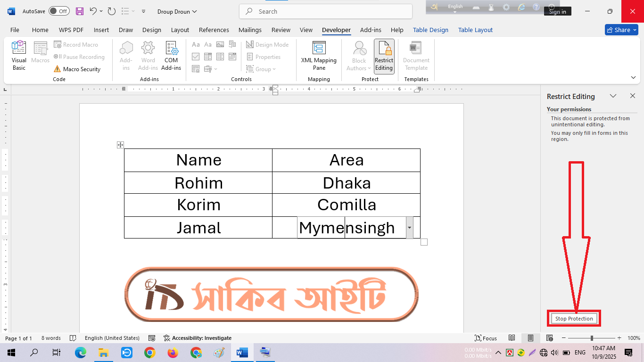Open the Mymensingh dropdown arrow

point(409,228)
